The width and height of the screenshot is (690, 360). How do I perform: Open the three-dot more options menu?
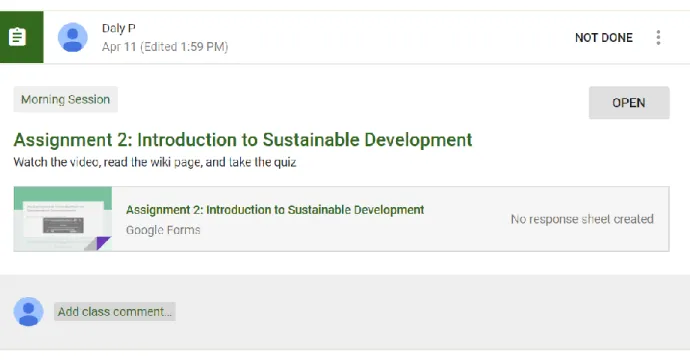658,37
